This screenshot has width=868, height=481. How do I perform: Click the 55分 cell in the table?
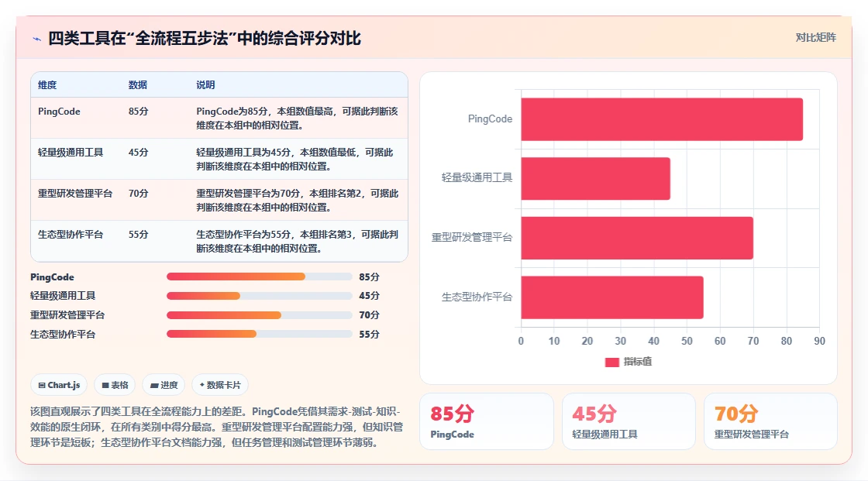click(139, 234)
